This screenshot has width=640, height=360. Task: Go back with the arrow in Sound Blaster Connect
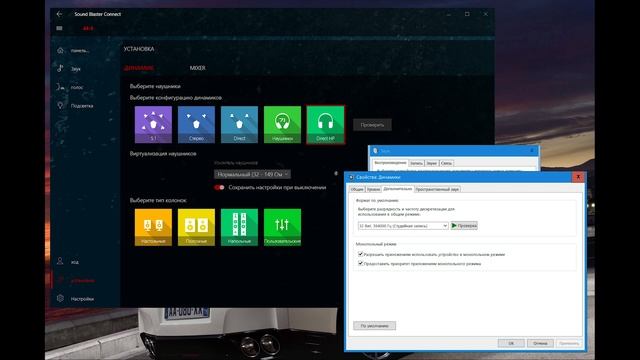60,14
